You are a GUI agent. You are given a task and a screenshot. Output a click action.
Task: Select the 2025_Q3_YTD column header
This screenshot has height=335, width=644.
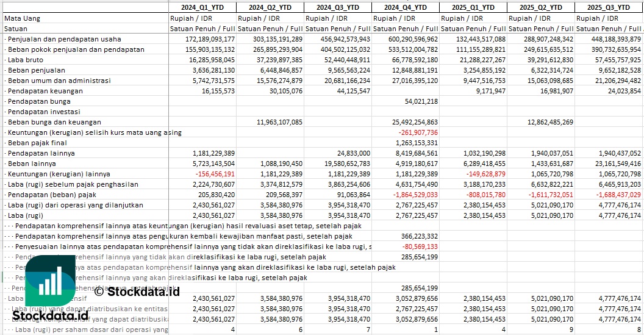point(608,7)
